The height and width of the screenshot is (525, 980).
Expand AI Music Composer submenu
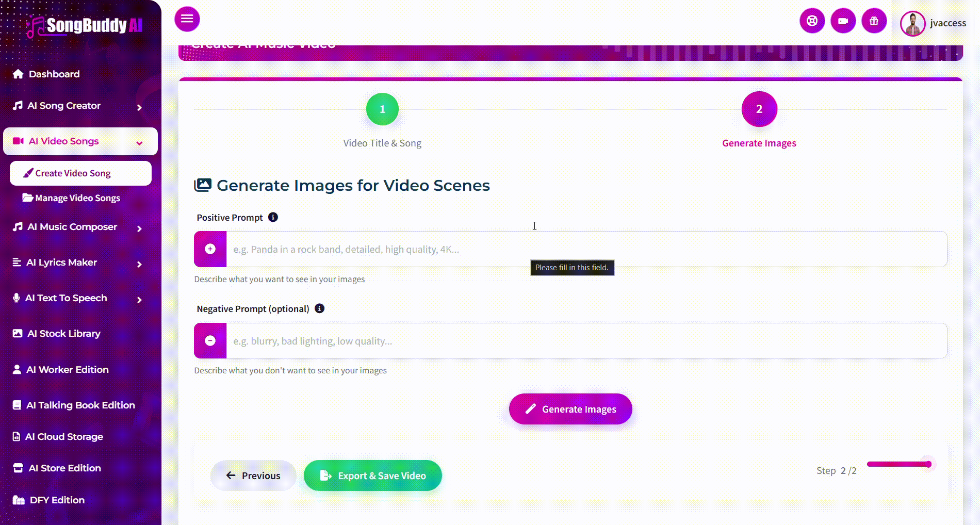pyautogui.click(x=139, y=228)
